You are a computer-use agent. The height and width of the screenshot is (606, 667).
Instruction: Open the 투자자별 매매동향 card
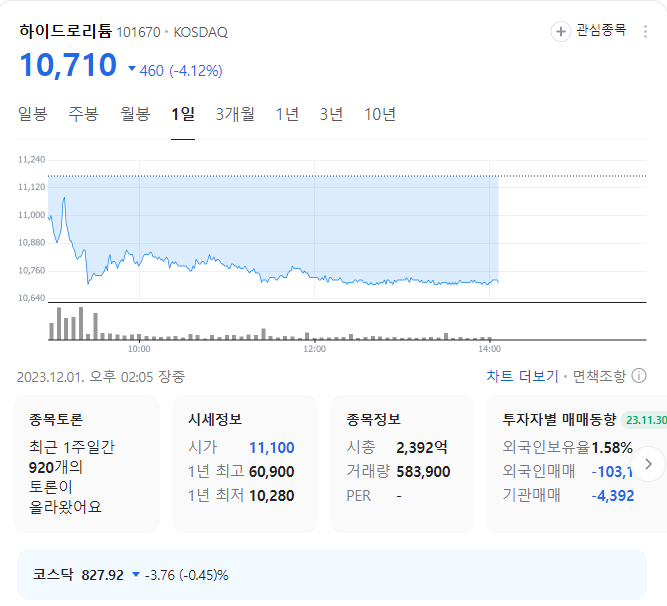click(x=576, y=464)
